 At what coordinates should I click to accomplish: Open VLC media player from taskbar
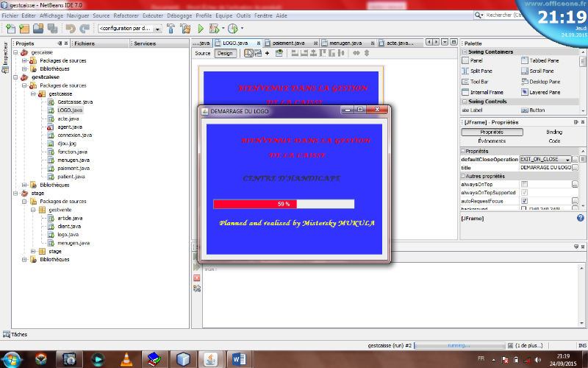(x=126, y=359)
